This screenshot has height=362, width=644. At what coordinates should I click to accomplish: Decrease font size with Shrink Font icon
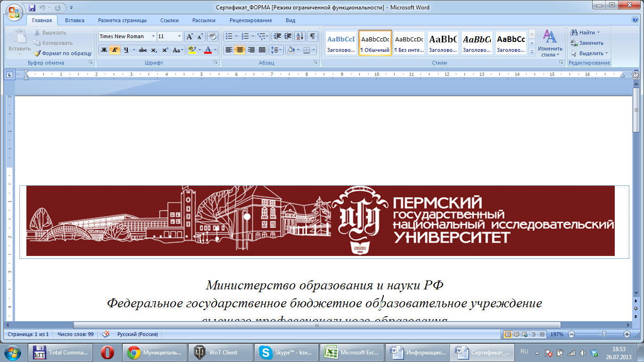(200, 36)
